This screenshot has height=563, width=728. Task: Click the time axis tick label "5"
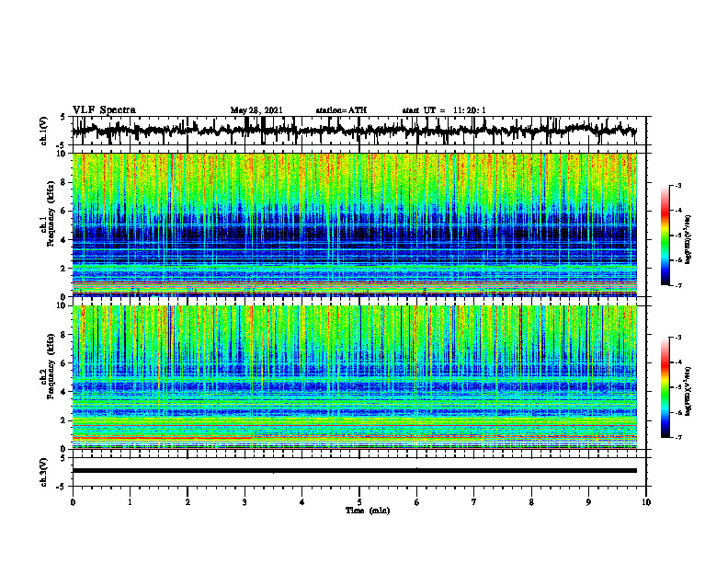(359, 502)
